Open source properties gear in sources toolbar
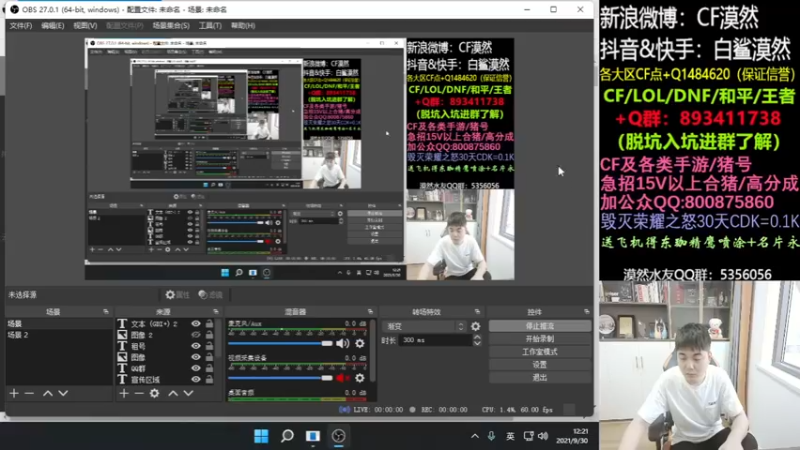Image resolution: width=800 pixels, height=450 pixels. (x=155, y=393)
